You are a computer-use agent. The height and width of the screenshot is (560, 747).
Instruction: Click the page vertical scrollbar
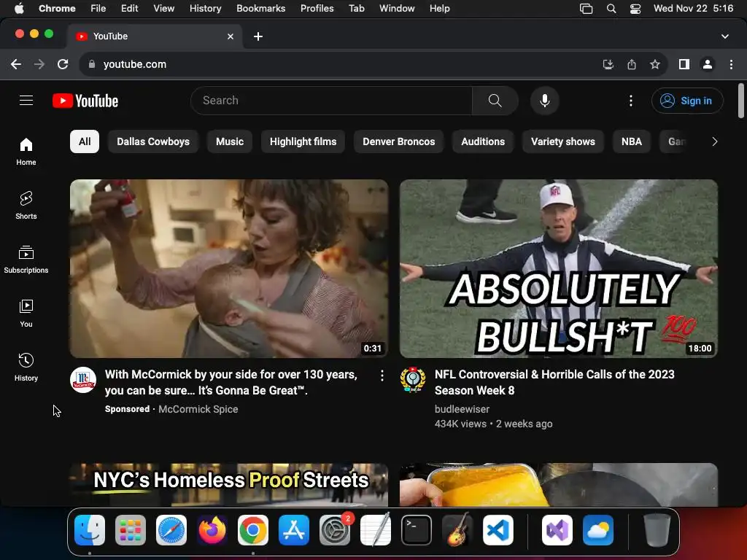(x=741, y=101)
